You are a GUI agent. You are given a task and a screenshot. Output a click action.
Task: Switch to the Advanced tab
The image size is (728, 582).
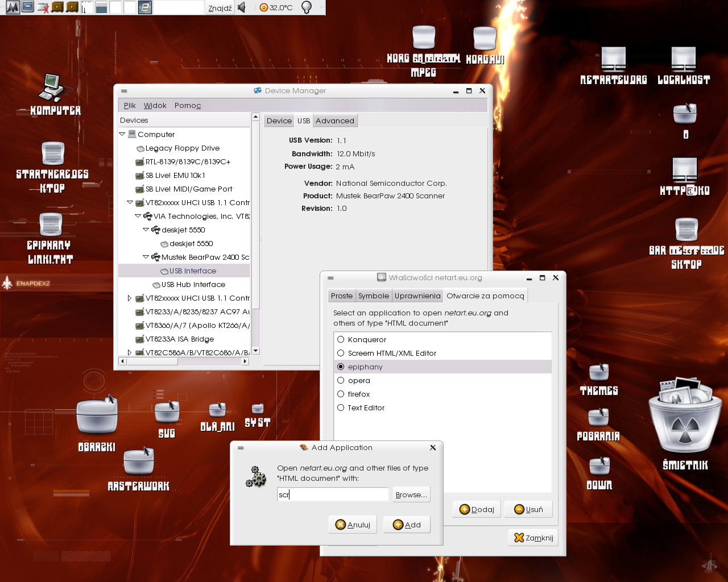click(334, 120)
